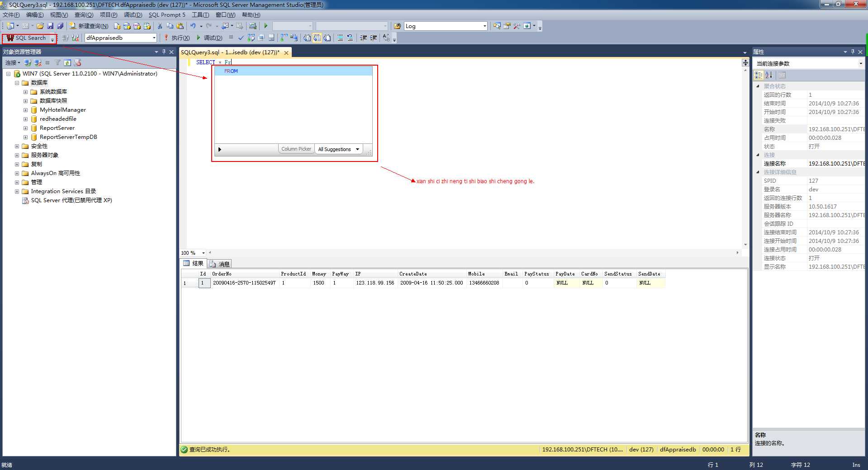Click the CreateDate column header
This screenshot has height=470, width=868.
coord(432,274)
